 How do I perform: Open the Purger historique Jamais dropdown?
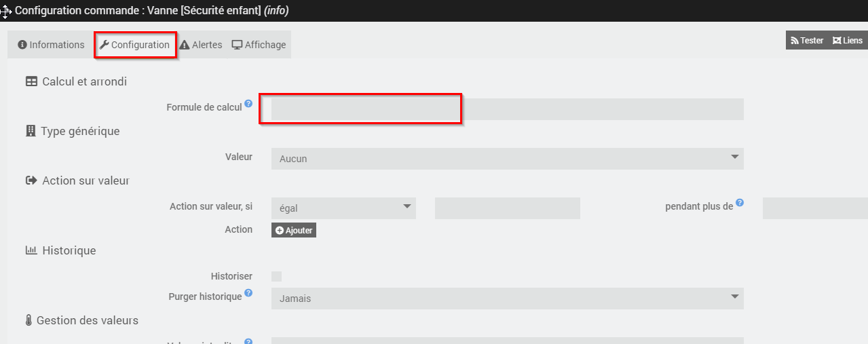click(x=507, y=299)
